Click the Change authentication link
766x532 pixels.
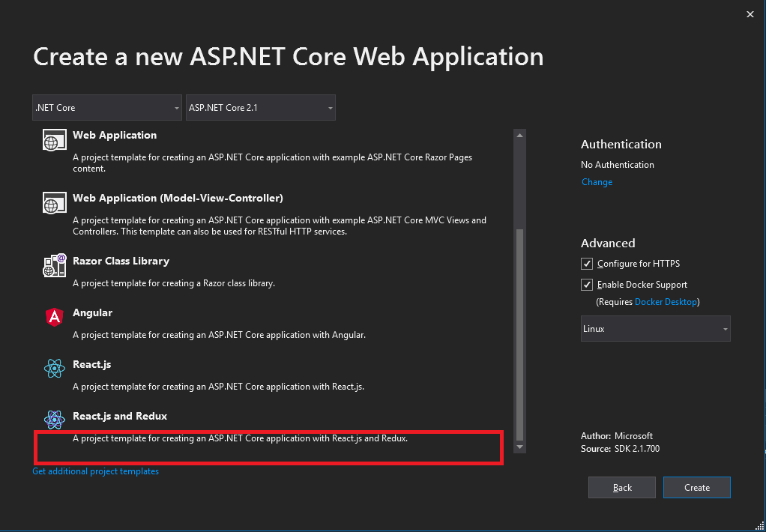click(597, 182)
